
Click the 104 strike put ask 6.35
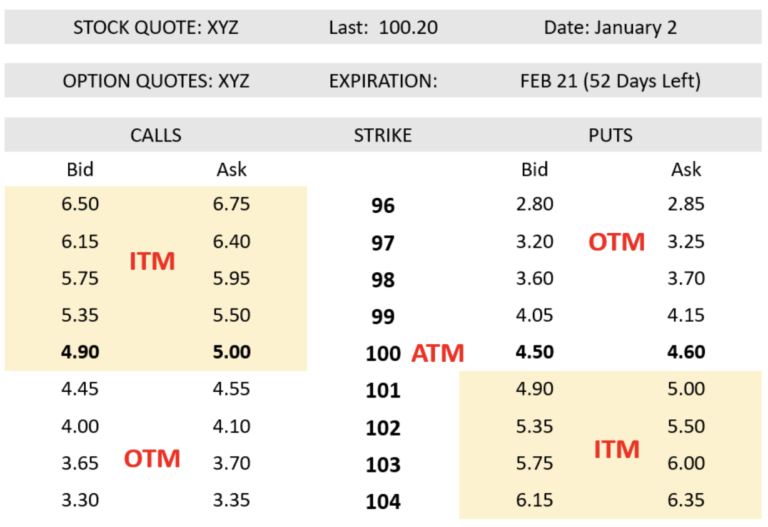686,500
